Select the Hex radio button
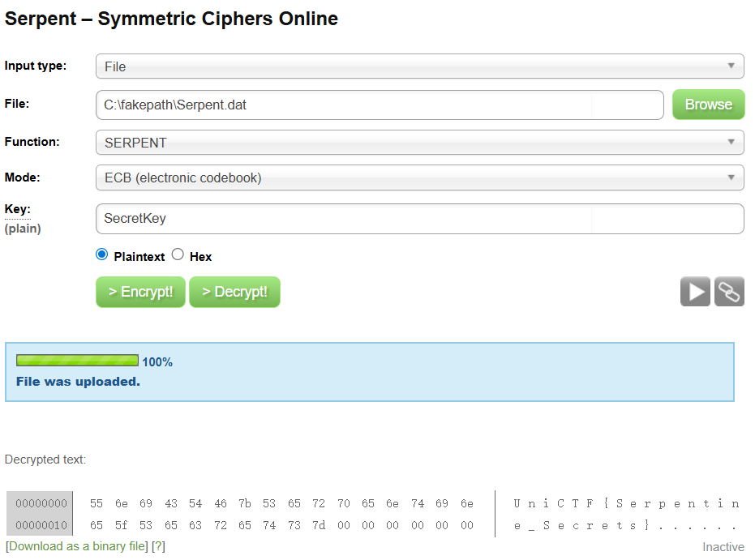The width and height of the screenshot is (755, 560). pos(178,254)
